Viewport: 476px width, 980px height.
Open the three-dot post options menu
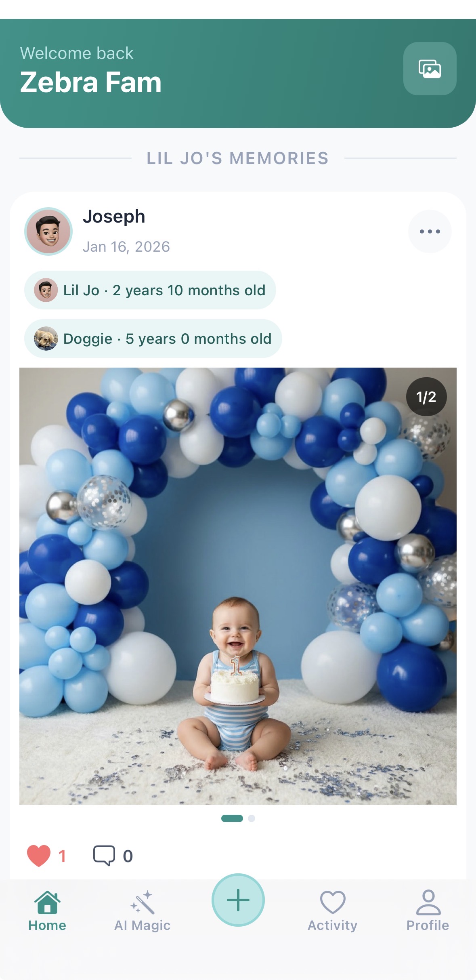point(430,231)
